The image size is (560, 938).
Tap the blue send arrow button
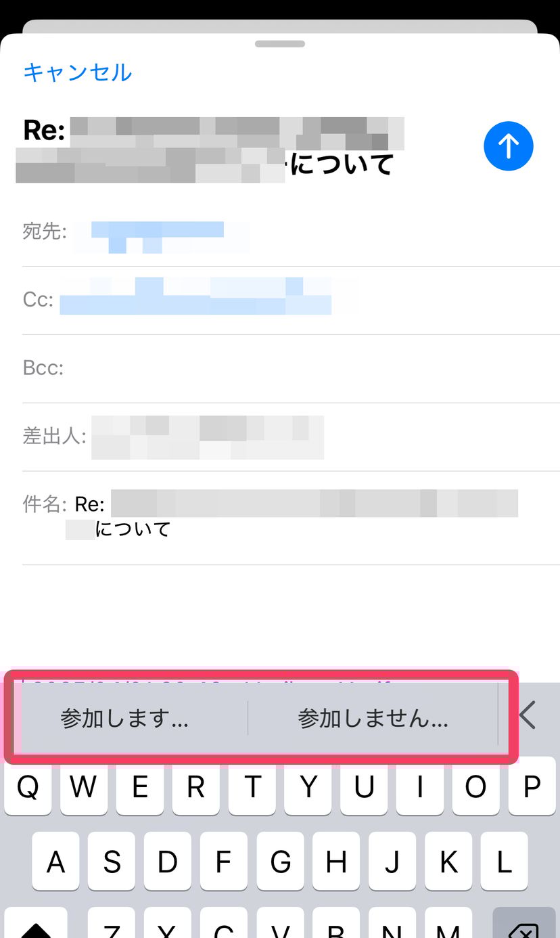click(509, 146)
